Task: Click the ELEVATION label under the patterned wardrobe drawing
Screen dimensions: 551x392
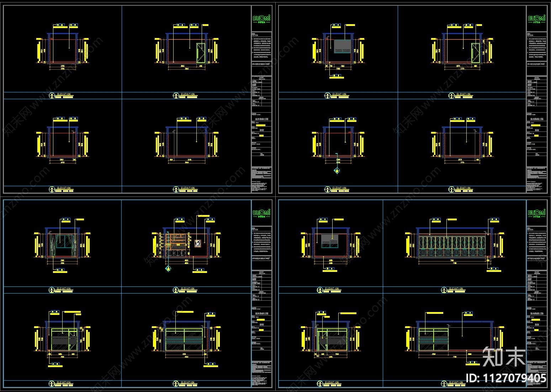Action: (456, 289)
